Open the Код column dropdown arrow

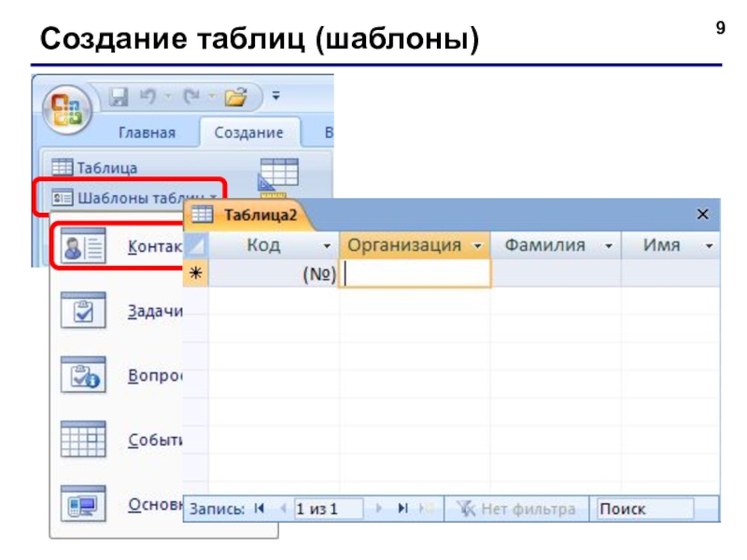tap(327, 246)
